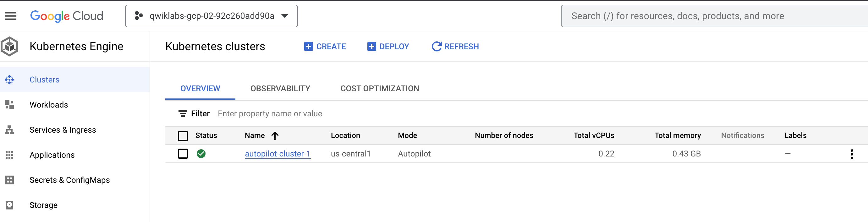Screen dimensions: 868x222
Task: Click the Storage sidebar icon
Action: pyautogui.click(x=9, y=205)
